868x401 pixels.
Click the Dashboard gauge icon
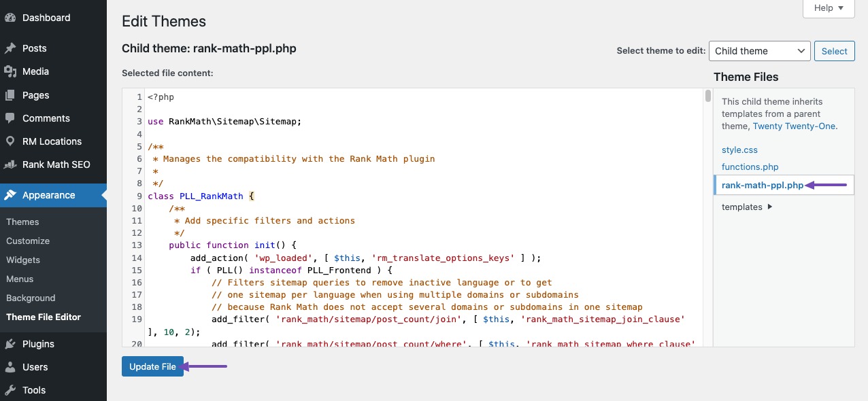click(10, 18)
